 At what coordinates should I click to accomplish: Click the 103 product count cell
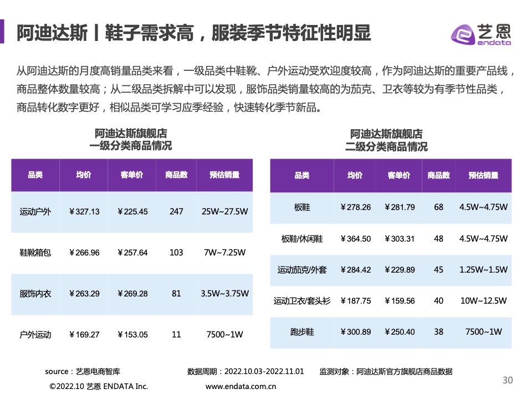click(x=176, y=253)
